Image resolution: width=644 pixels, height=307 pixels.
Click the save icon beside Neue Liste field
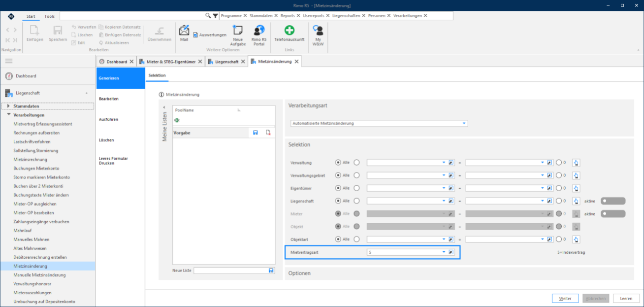coord(271,271)
